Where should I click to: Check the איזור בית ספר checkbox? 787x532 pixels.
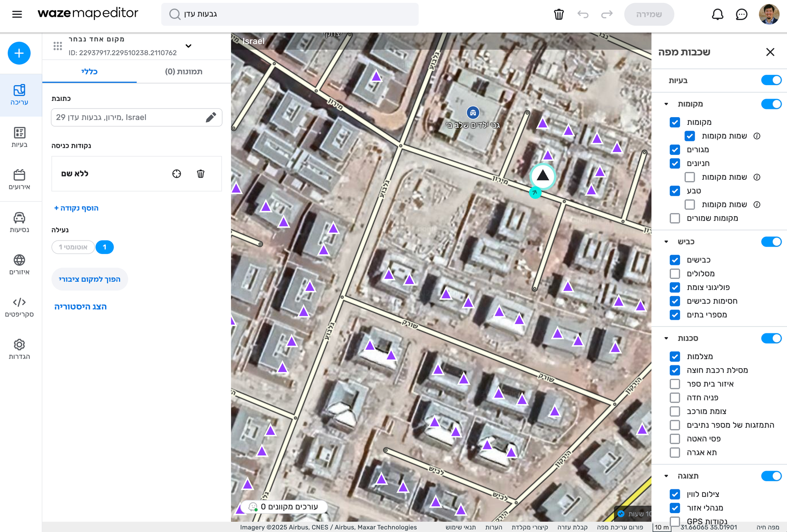pos(675,384)
